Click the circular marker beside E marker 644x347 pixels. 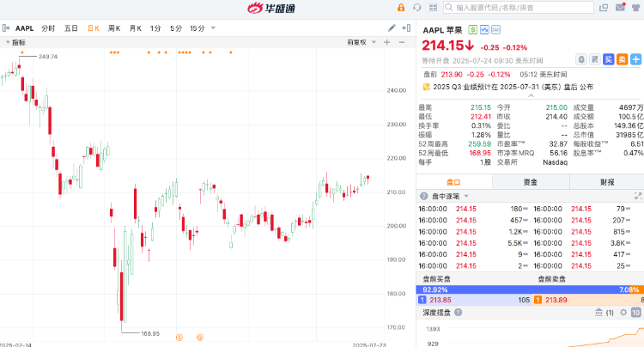tap(200, 338)
